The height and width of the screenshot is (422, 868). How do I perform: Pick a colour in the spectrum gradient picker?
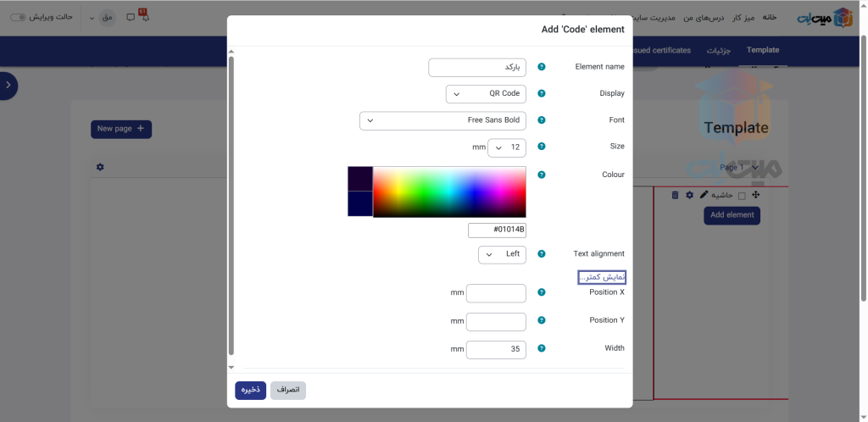tap(449, 192)
